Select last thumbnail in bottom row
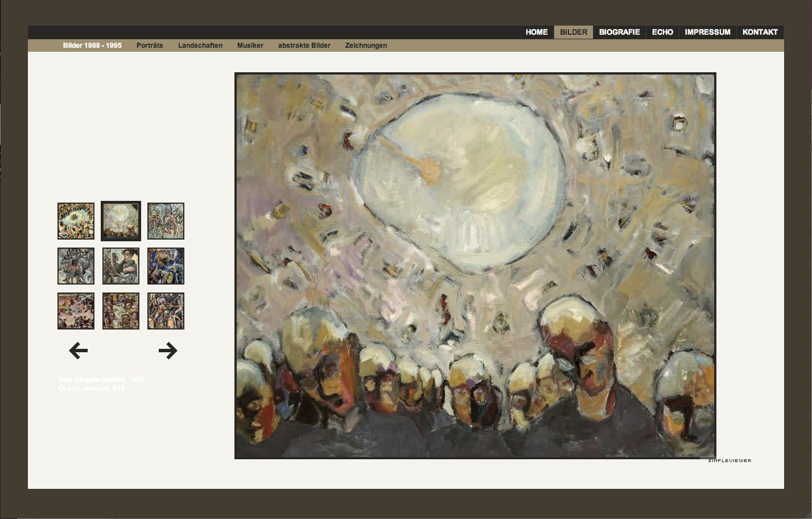 [x=166, y=311]
